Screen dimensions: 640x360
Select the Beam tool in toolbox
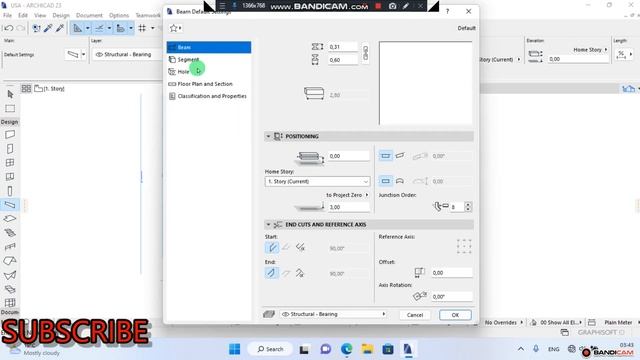10,204
